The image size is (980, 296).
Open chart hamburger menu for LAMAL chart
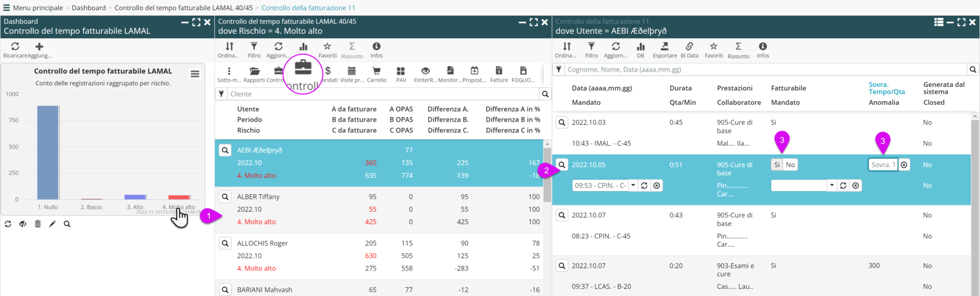(x=195, y=74)
